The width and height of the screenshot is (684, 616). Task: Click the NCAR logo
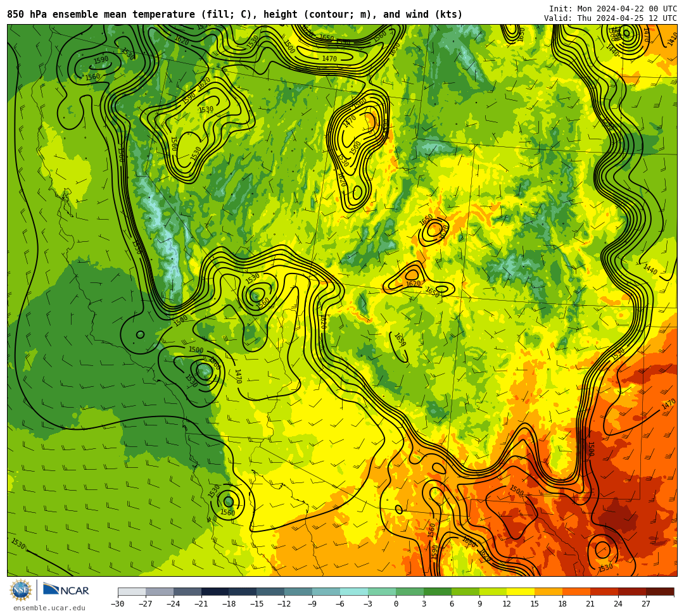pos(66,590)
